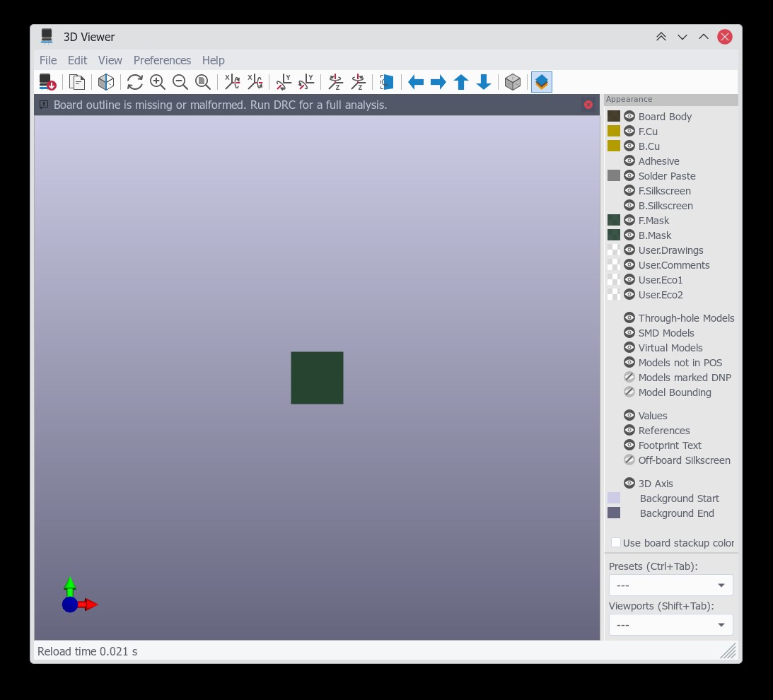The height and width of the screenshot is (700, 773).
Task: Open the File menu
Action: (48, 60)
